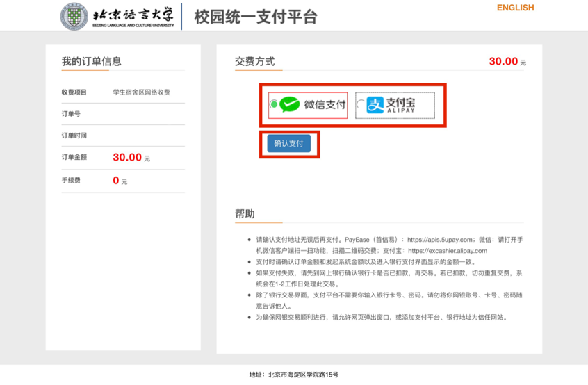Click the 30.00 元 total beside 交费方式
The height and width of the screenshot is (385, 588).
[x=507, y=61]
